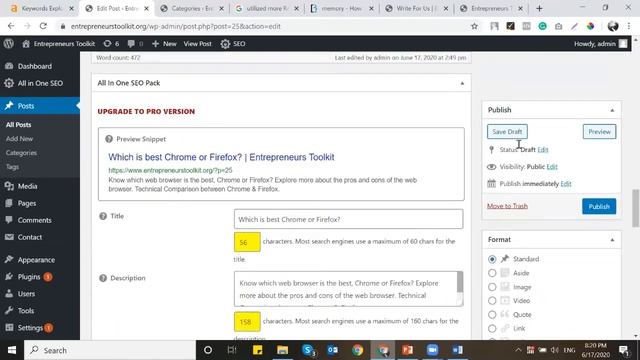
Task: Select the Link post format
Action: (492, 329)
